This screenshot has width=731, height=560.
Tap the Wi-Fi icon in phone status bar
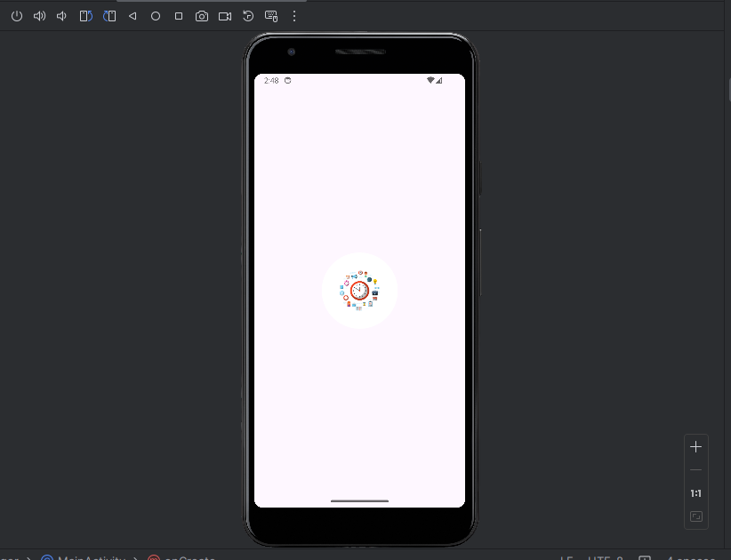click(x=430, y=80)
